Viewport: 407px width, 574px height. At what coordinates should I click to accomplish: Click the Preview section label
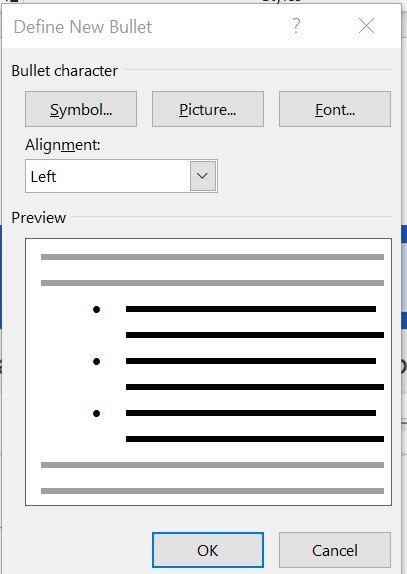[38, 217]
